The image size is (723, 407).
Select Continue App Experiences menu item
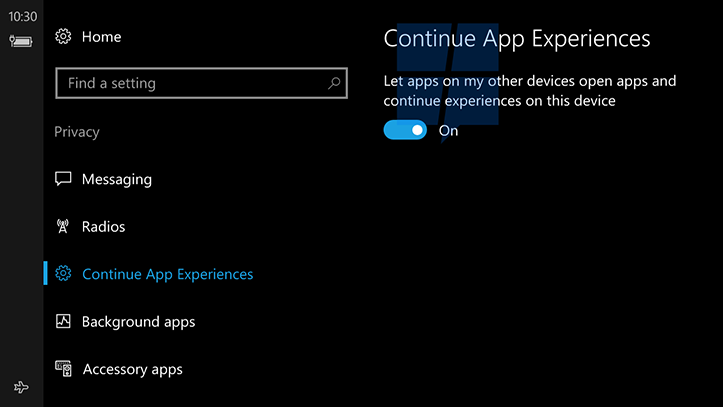167,274
